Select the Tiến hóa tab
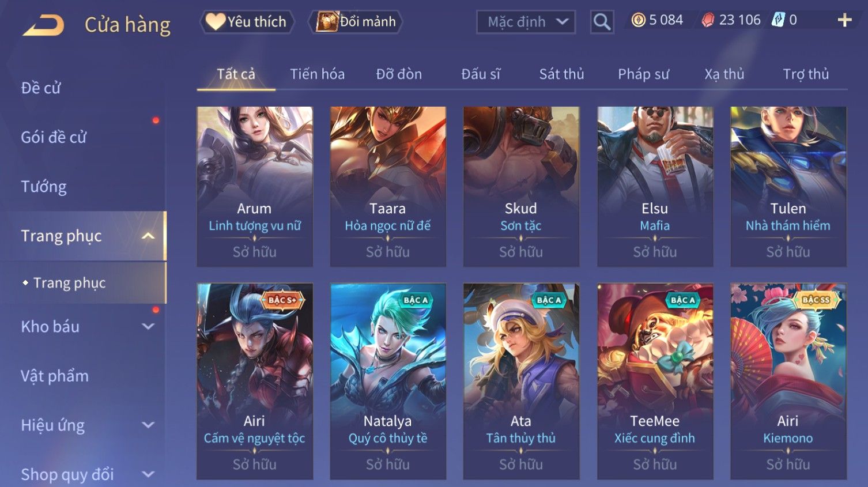 pyautogui.click(x=317, y=74)
